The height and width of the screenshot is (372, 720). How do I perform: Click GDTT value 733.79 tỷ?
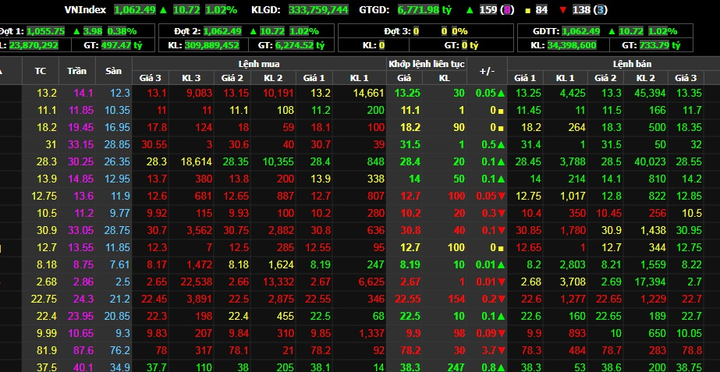(x=659, y=45)
